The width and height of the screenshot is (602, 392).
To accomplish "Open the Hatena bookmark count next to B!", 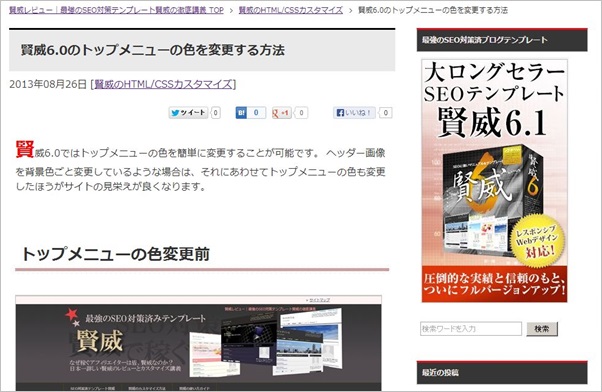I will tap(256, 113).
